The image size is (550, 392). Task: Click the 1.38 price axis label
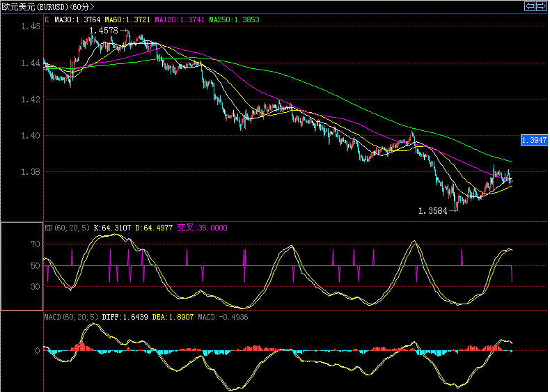[x=31, y=172]
